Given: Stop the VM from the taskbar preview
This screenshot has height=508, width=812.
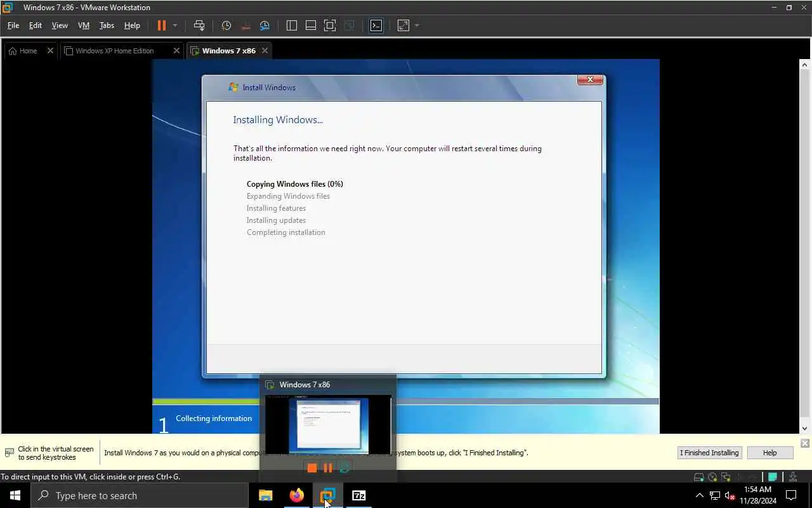Looking at the screenshot, I should pyautogui.click(x=311, y=468).
